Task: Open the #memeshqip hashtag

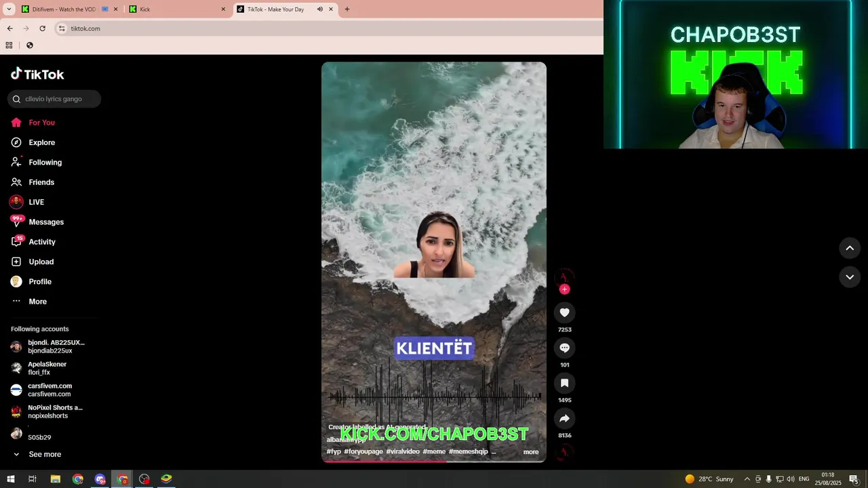Action: click(468, 451)
